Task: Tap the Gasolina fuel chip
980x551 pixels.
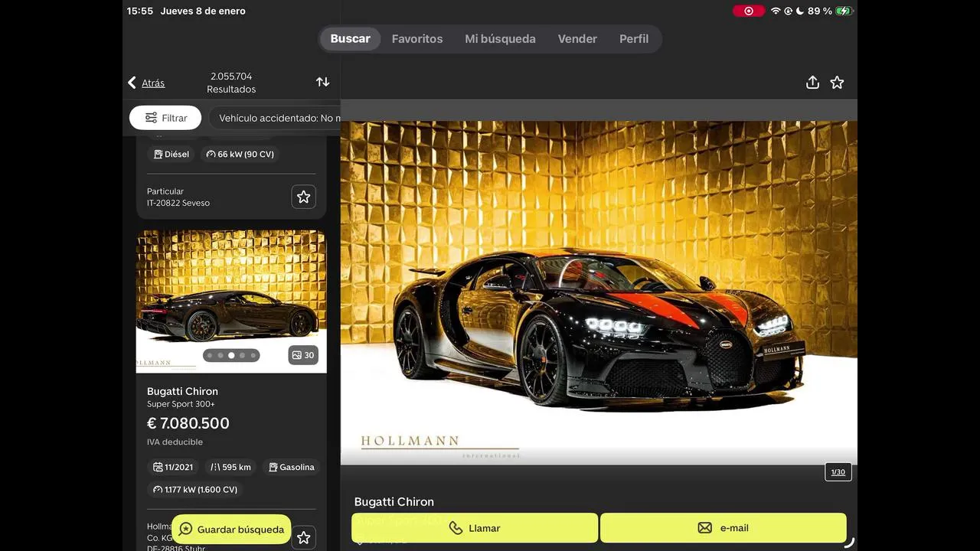Action: (x=292, y=467)
